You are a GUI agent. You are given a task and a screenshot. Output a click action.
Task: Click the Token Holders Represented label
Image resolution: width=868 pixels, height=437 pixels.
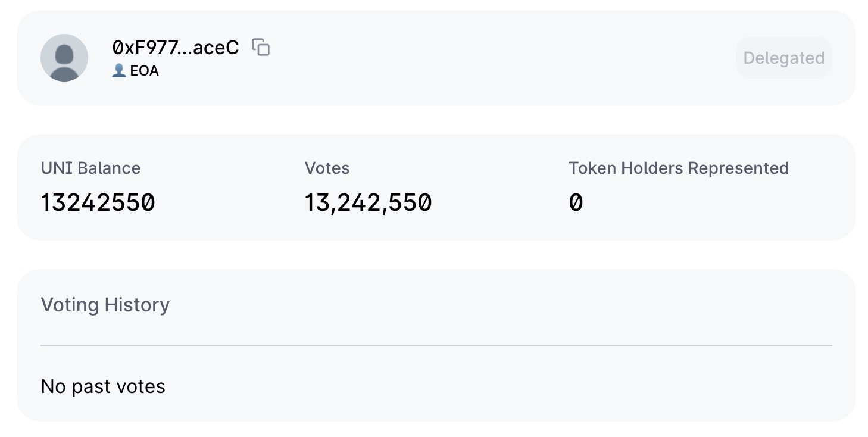(x=679, y=168)
